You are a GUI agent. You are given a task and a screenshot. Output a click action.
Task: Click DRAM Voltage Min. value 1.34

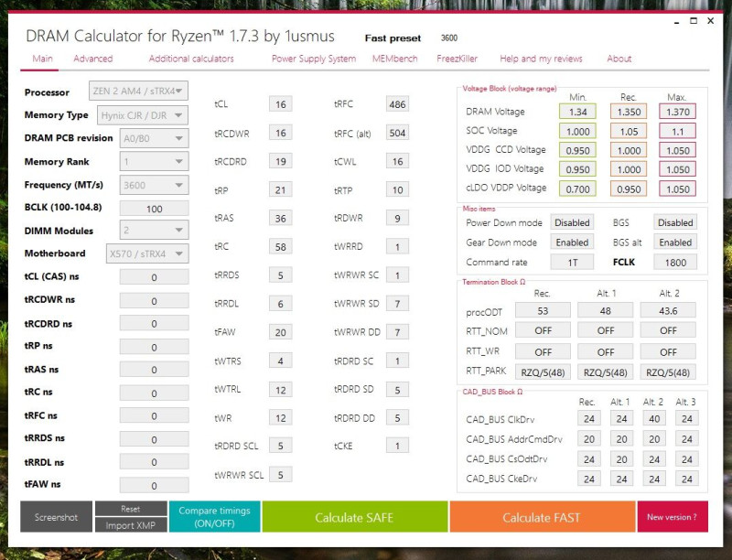point(577,112)
